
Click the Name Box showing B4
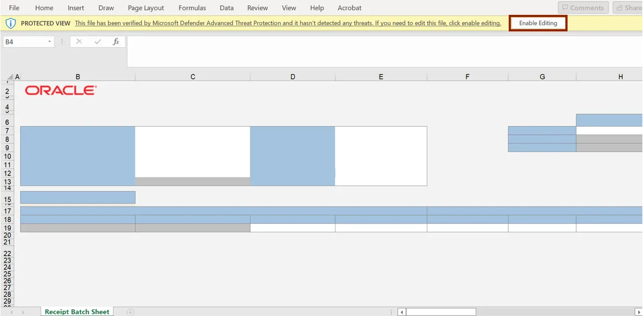point(25,41)
